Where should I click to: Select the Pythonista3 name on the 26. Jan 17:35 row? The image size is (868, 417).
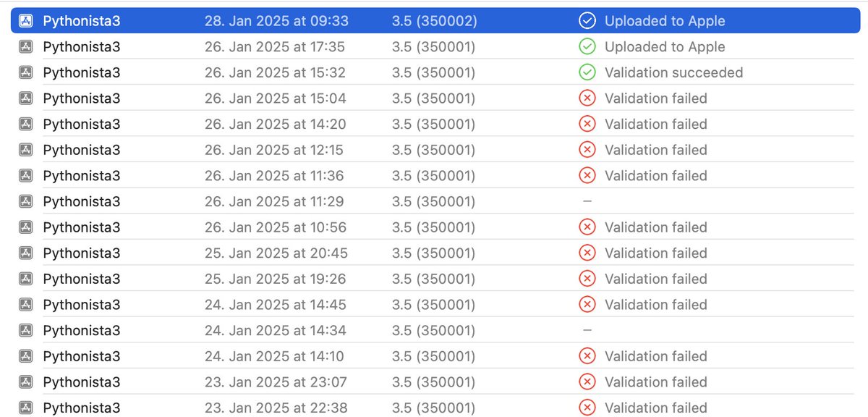[x=82, y=48]
